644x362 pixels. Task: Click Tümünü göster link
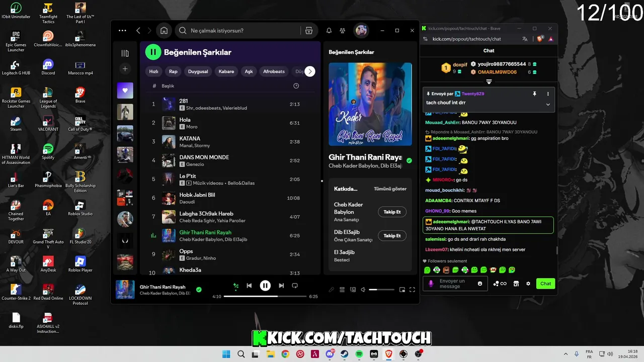(390, 189)
